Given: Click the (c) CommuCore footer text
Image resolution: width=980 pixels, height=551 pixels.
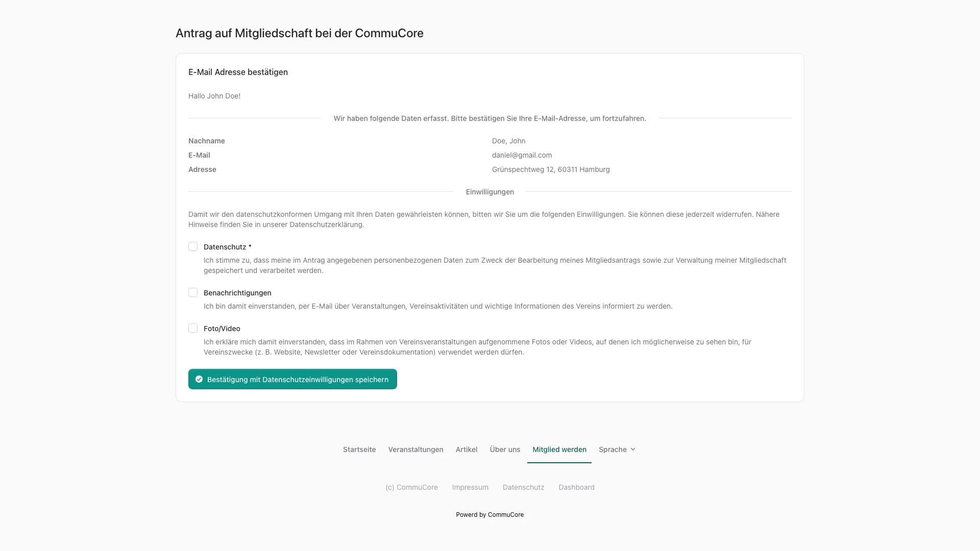Looking at the screenshot, I should pyautogui.click(x=411, y=487).
